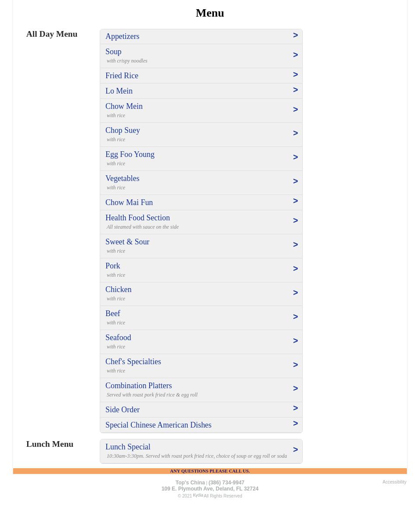Expand the Seafood row arrow

pyautogui.click(x=295, y=341)
